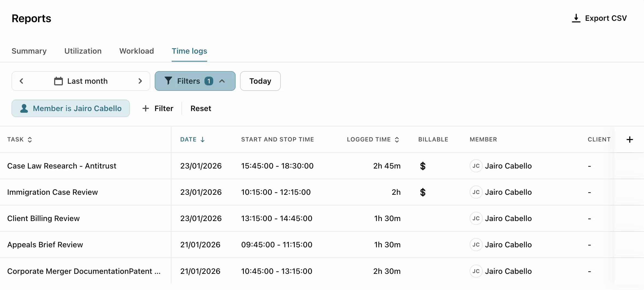Click the Member is Jairo Cabello filter chip
This screenshot has width=644, height=290.
pyautogui.click(x=71, y=108)
